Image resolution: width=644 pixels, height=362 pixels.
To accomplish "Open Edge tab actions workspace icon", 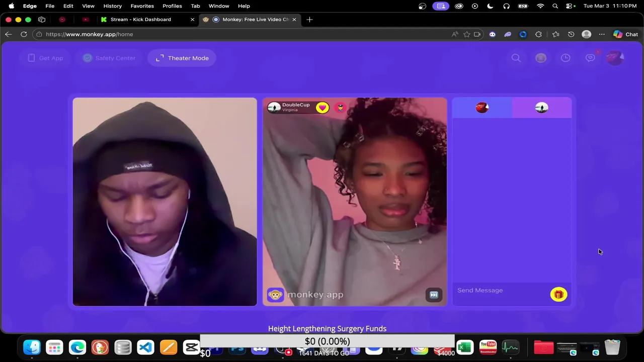I will [42, 20].
